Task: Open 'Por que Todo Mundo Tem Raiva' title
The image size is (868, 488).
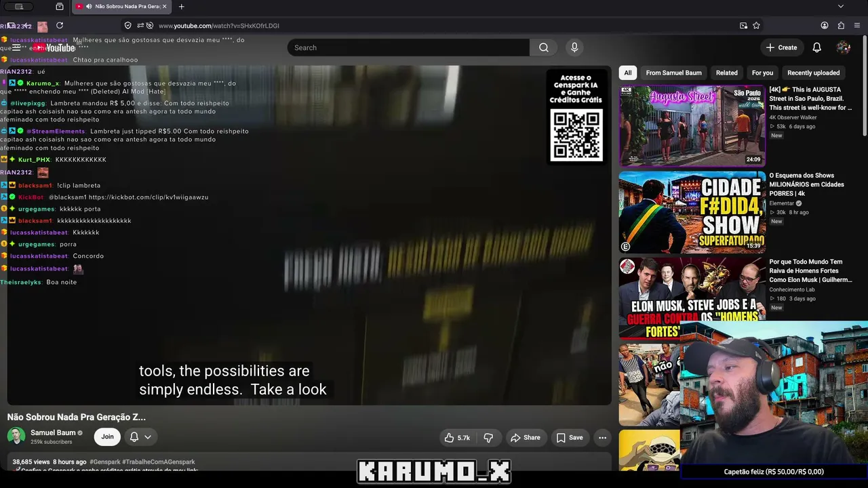Action: [x=810, y=270]
